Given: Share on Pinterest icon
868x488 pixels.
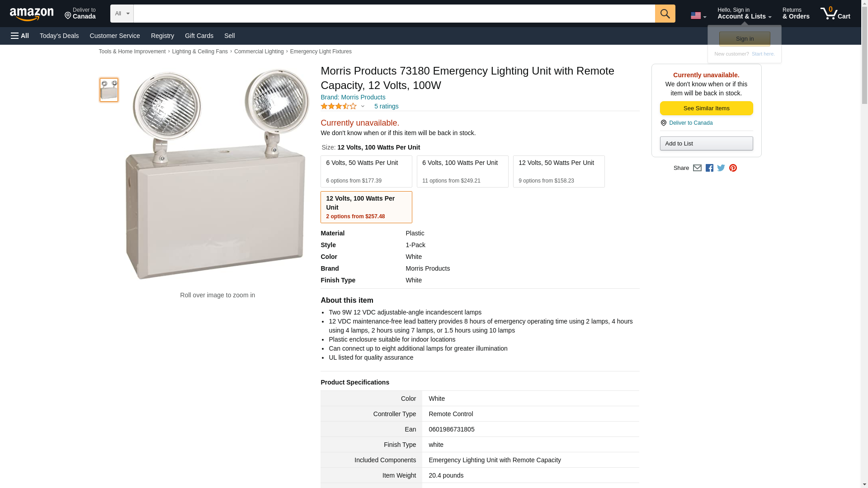Looking at the screenshot, I should point(733,168).
